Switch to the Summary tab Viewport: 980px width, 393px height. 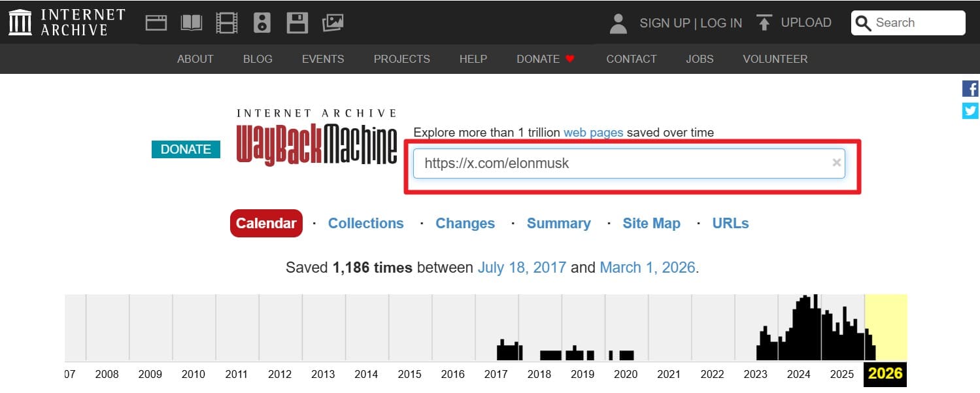click(x=559, y=223)
